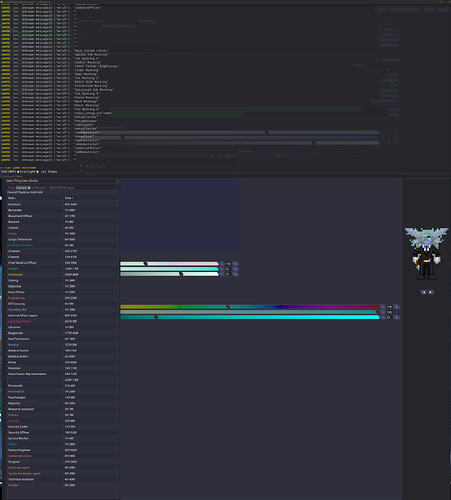Sort playtime table by Time column
The width and height of the screenshot is (451, 500).
point(69,198)
